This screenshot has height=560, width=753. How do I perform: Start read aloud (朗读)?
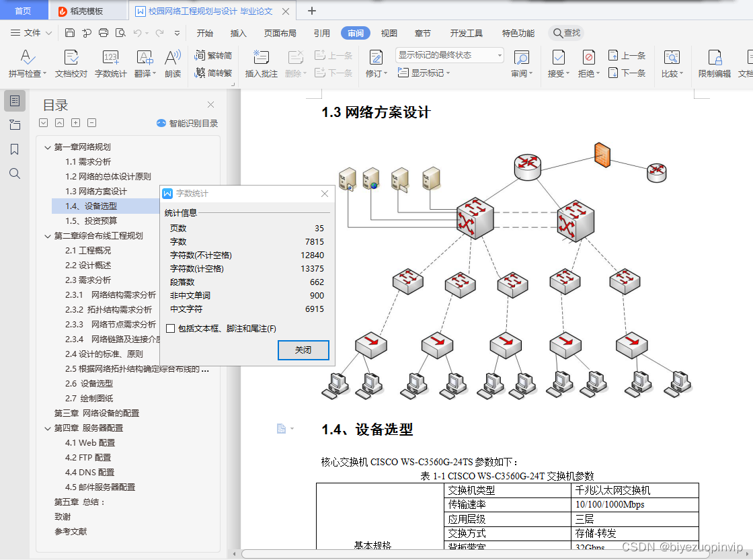click(173, 63)
